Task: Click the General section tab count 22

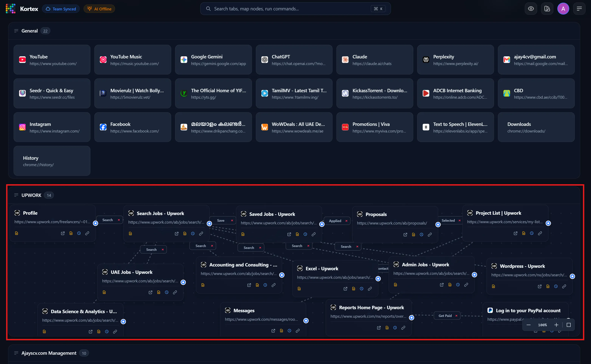Action: [45, 31]
